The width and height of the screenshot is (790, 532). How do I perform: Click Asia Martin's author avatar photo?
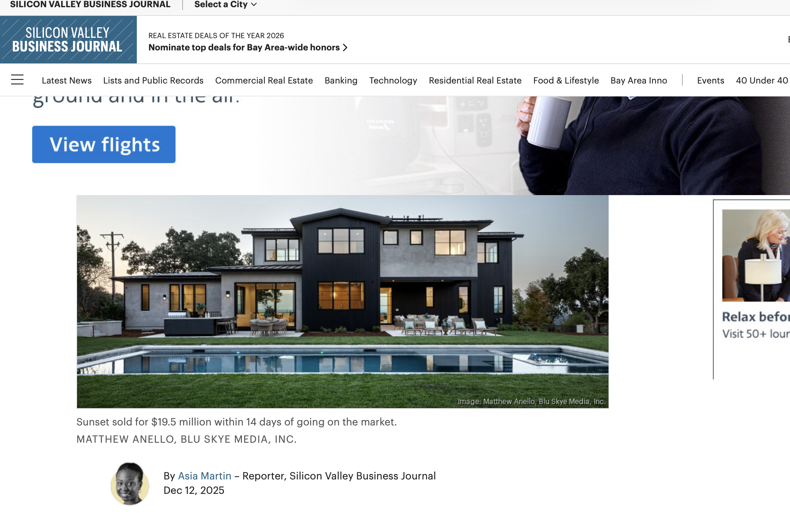point(130,483)
